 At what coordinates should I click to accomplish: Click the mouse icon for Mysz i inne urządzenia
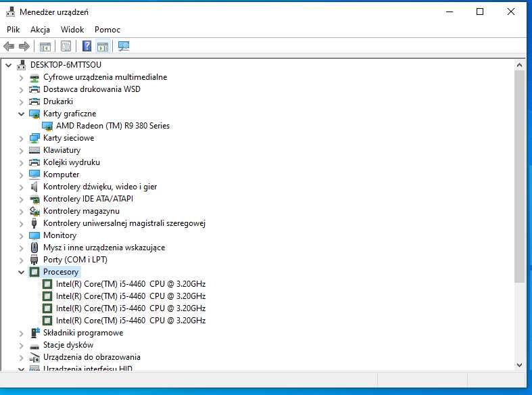(x=34, y=248)
